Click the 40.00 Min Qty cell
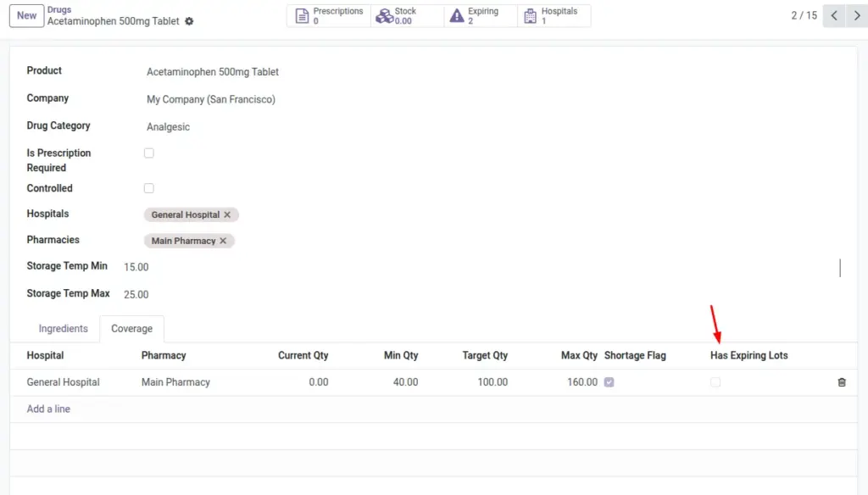Image resolution: width=868 pixels, height=495 pixels. pos(406,382)
